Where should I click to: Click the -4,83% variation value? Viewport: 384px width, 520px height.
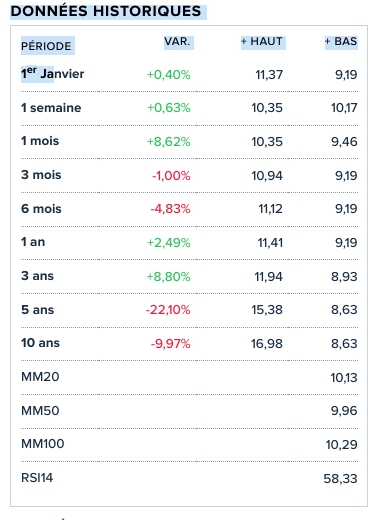[170, 209]
